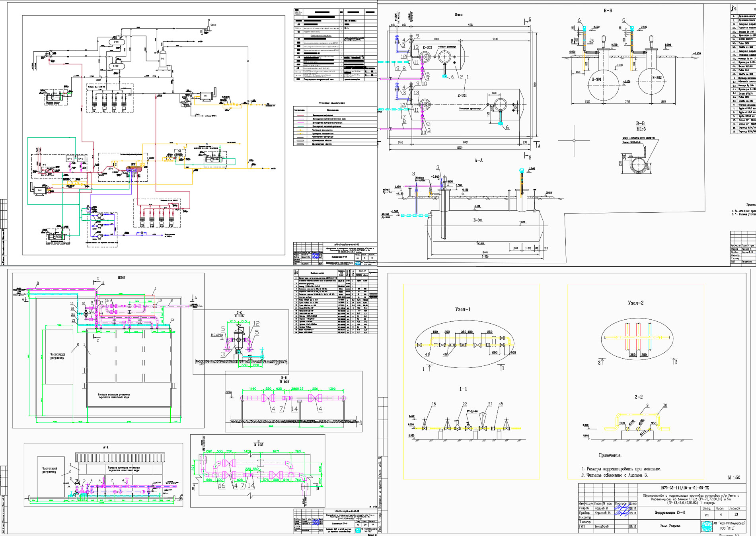Select 'Е-301' label in the Б-Б section
This screenshot has height=536, width=756.
pos(596,79)
